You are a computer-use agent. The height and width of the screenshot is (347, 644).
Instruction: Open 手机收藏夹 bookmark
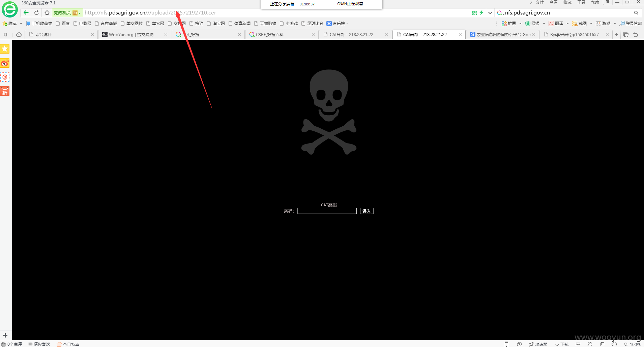coord(39,24)
